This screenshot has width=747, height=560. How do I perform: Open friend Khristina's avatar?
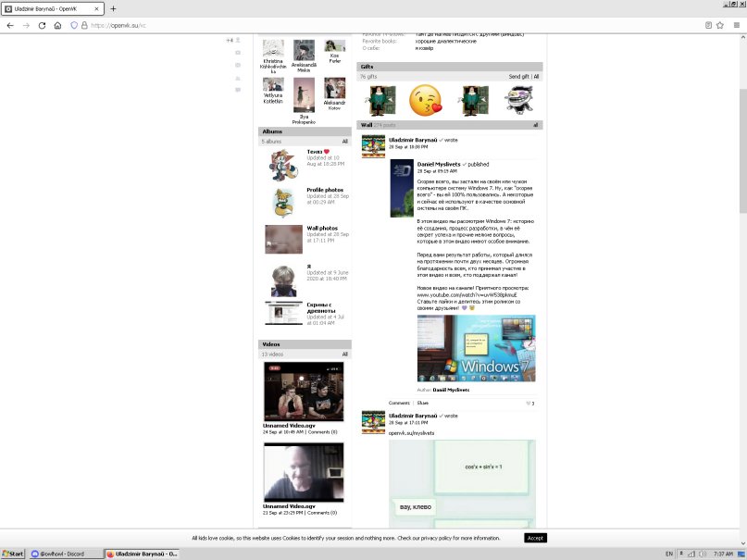[x=273, y=48]
